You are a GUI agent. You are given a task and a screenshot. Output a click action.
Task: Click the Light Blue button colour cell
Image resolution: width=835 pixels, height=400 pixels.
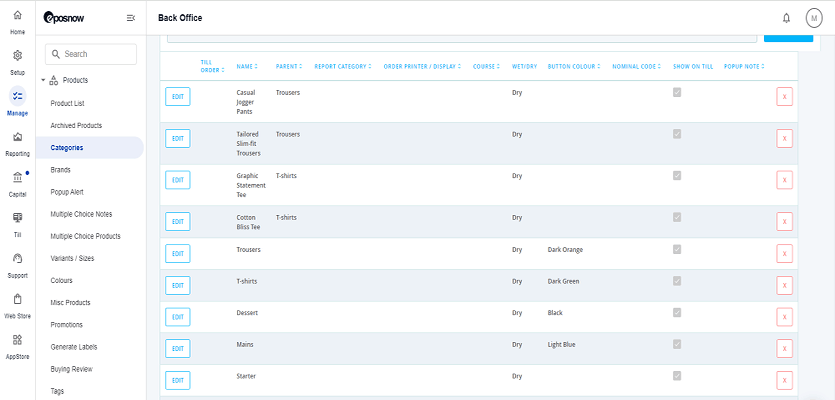[x=561, y=345]
